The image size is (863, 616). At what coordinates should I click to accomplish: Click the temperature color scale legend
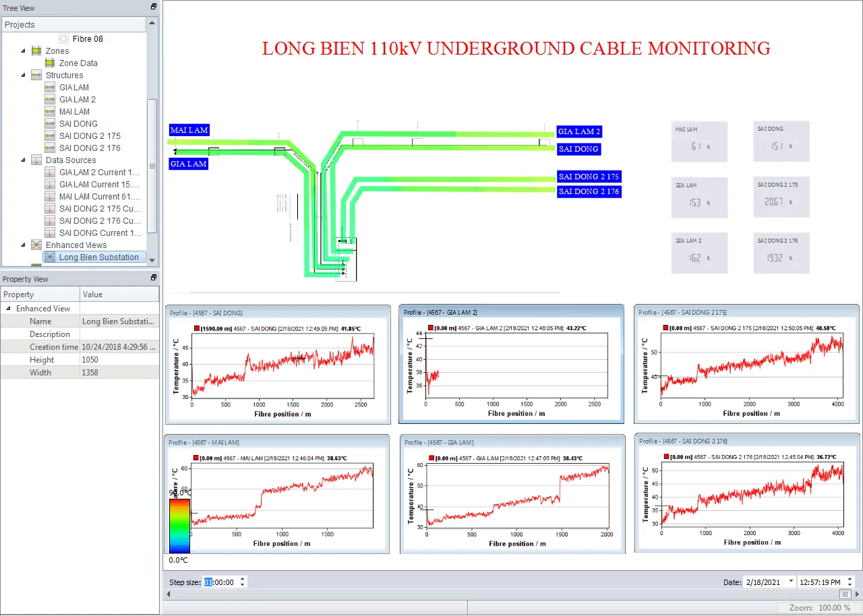(179, 525)
